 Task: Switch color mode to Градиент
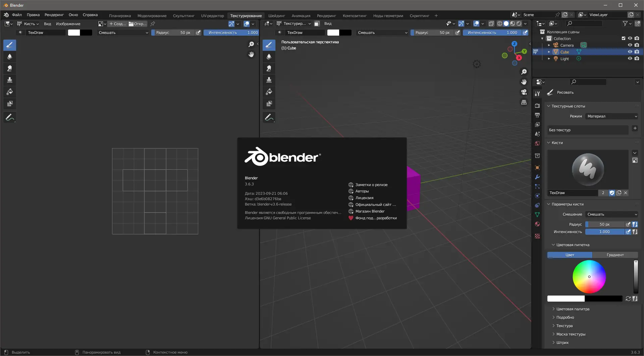615,255
